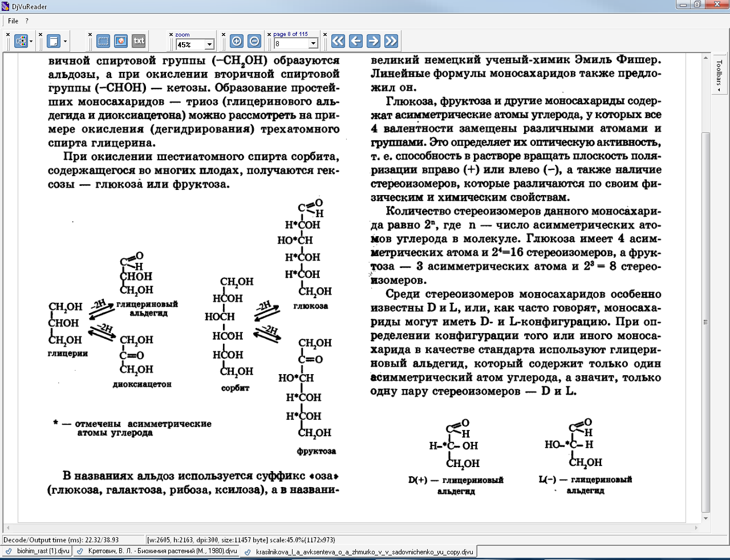Click the 'диоксиацетон' caption

[142, 384]
